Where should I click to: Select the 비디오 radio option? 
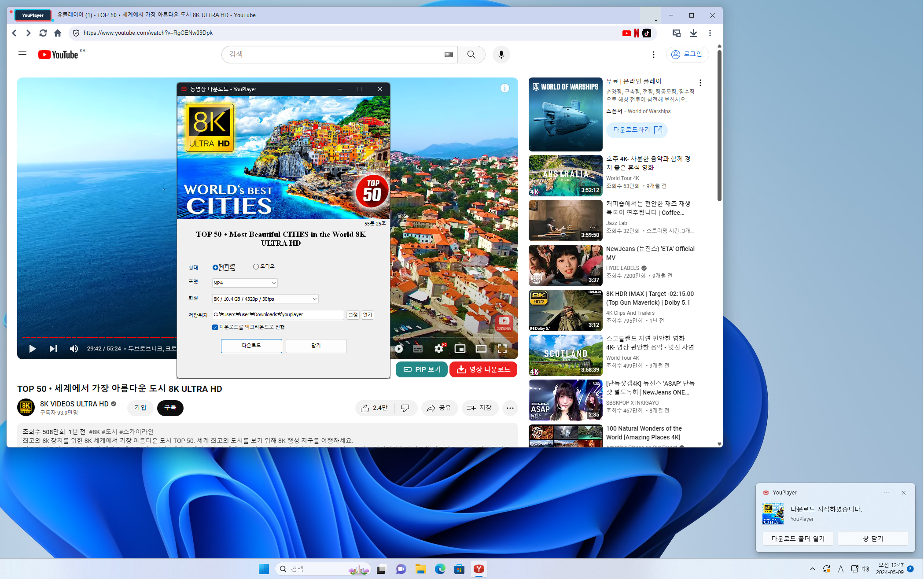pyautogui.click(x=215, y=267)
